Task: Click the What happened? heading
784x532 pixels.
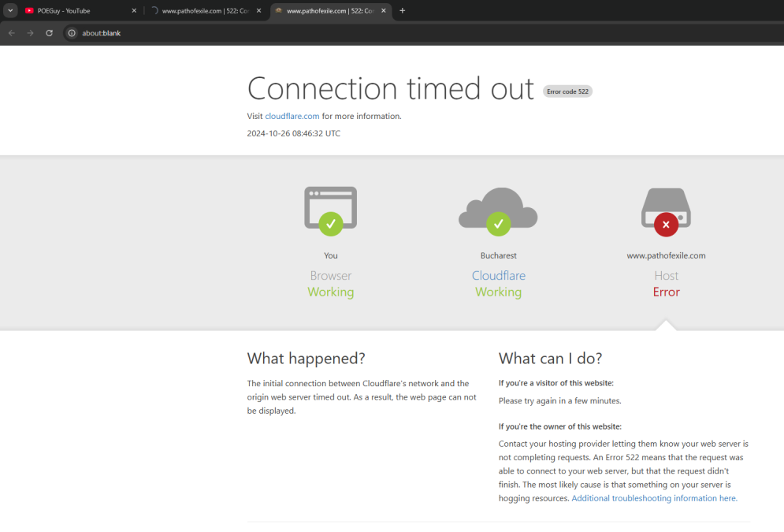Action: pos(306,359)
